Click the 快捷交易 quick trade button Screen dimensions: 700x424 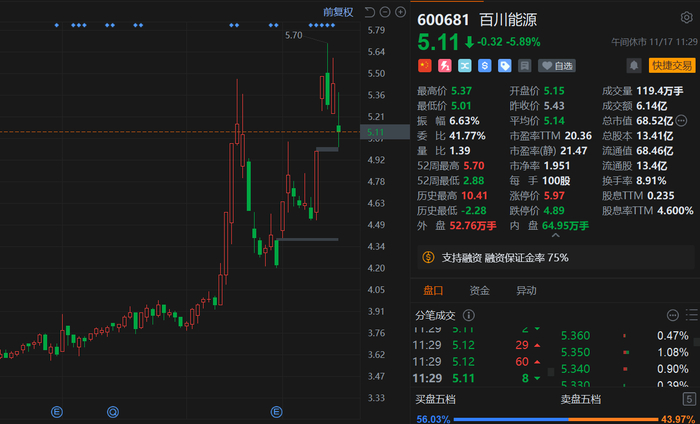(672, 66)
